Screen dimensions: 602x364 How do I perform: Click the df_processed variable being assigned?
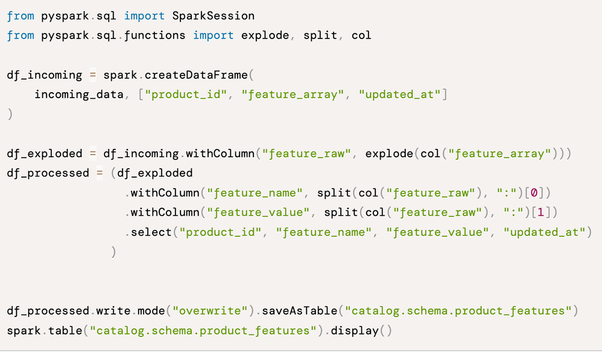[48, 173]
